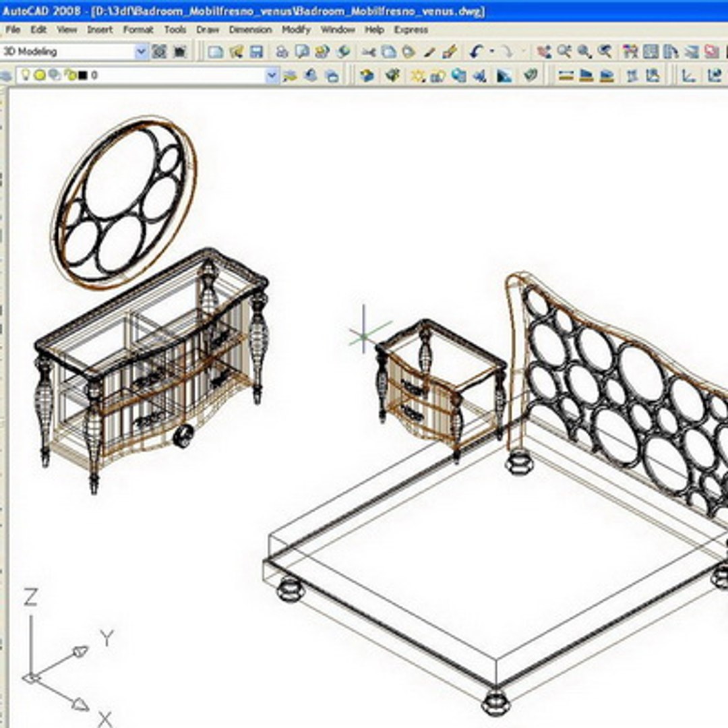Click the New drawing icon
This screenshot has width=728, height=728.
tap(215, 51)
